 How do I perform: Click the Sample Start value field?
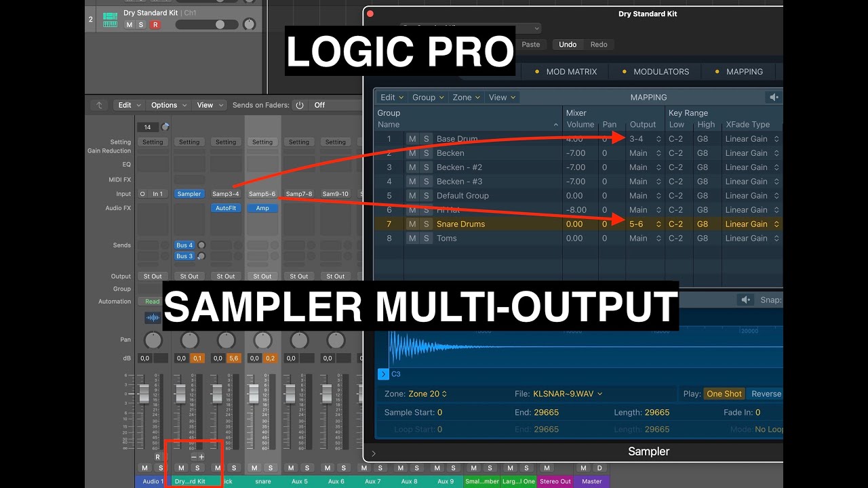click(439, 412)
